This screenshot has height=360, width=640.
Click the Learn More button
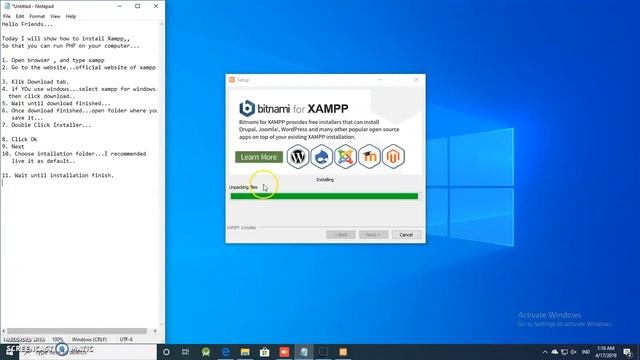259,157
